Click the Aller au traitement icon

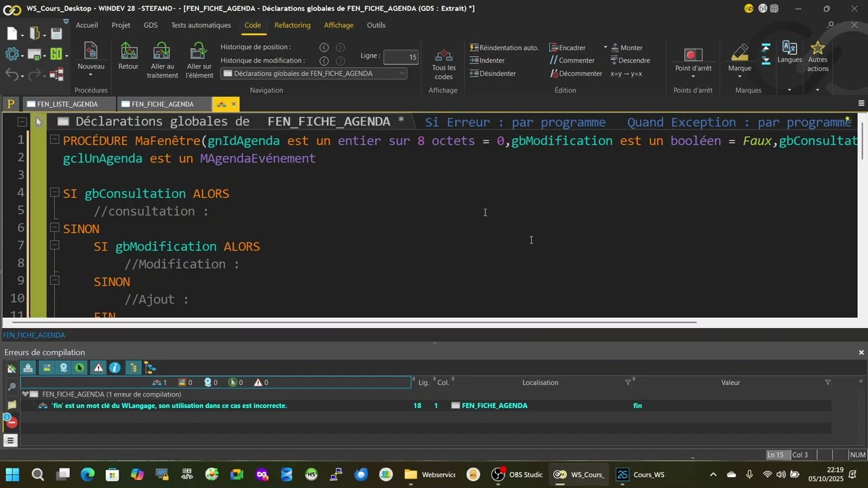[x=162, y=52]
